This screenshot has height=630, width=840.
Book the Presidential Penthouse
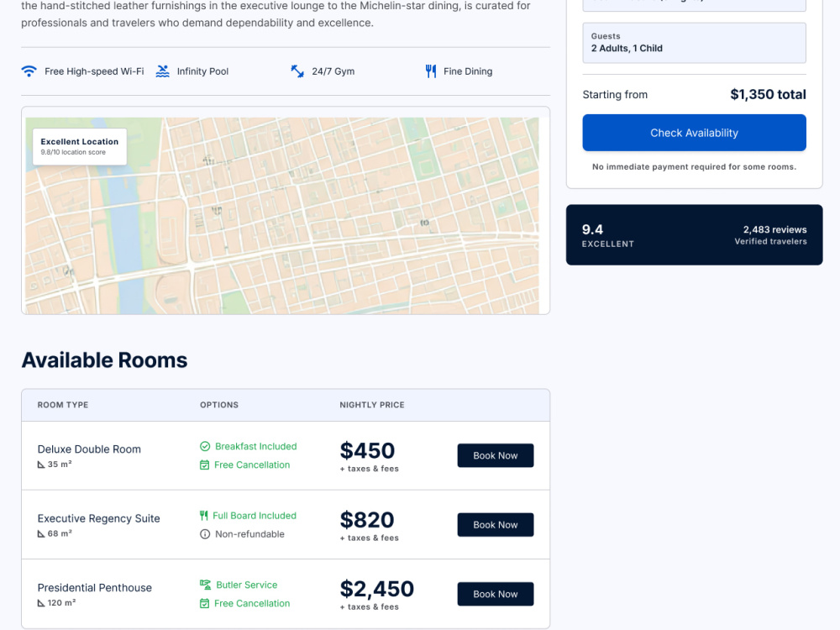pos(495,594)
